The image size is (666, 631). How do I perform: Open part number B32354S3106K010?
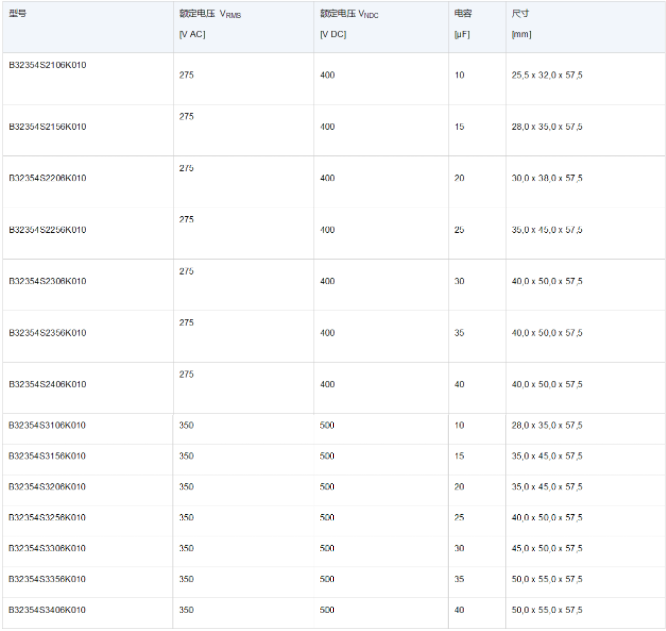(x=47, y=425)
